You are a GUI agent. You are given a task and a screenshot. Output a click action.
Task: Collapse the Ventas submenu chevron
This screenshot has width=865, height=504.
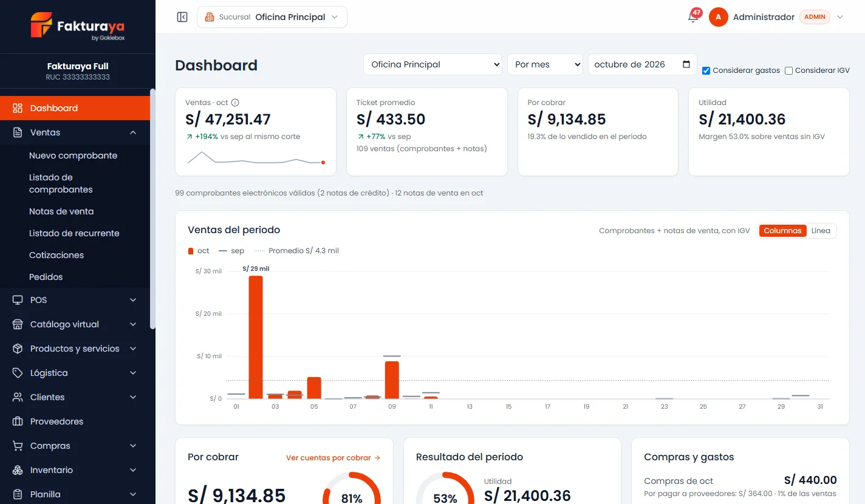coord(133,132)
